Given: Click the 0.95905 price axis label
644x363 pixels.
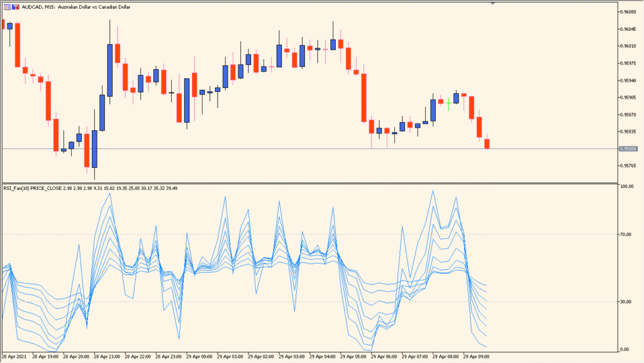Looking at the screenshot, I should (x=629, y=98).
